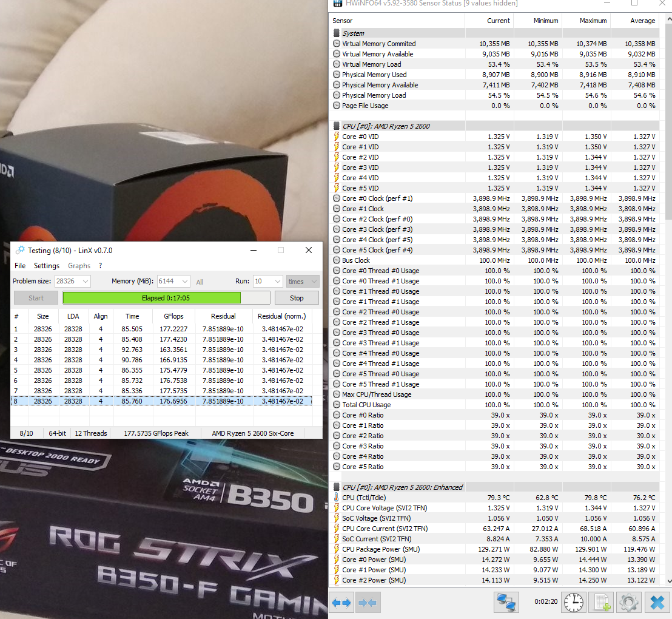Screen dimensions: 672x619
Task: Click the GFlops column header in LinX
Action: [173, 316]
